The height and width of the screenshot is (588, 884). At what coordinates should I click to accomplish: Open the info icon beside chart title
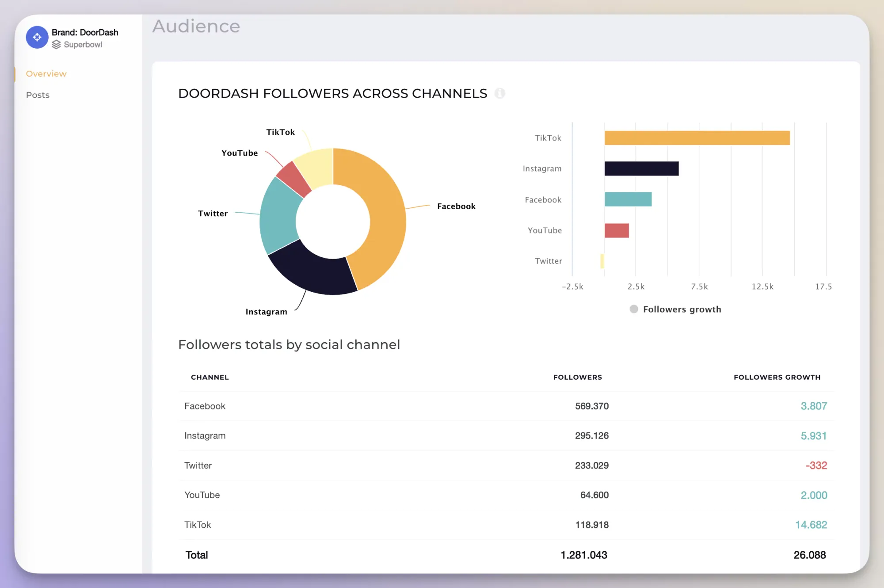[499, 93]
